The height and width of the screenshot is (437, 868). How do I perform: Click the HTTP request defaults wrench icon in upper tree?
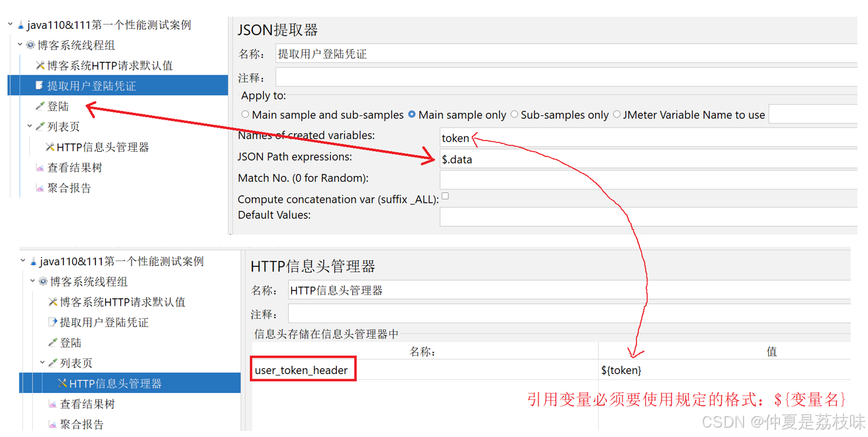click(40, 65)
